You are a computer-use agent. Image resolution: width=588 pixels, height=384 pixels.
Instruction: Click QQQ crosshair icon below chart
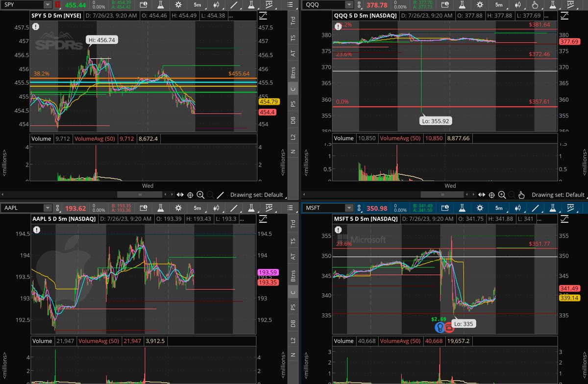pos(491,195)
